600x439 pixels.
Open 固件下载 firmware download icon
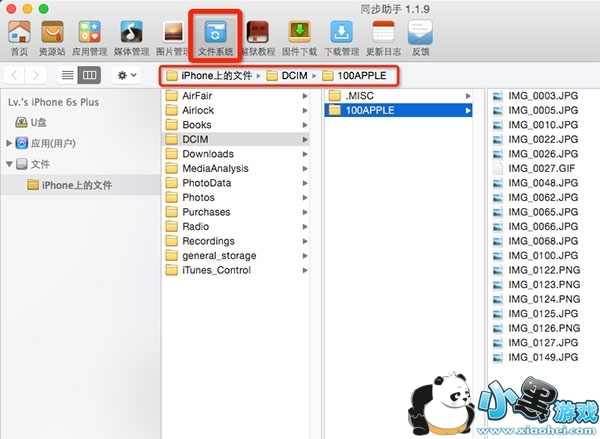[x=299, y=38]
